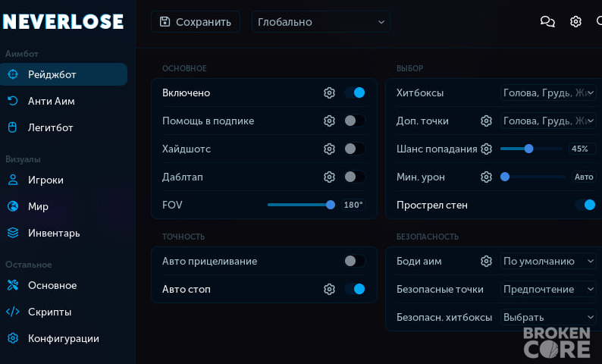
Task: Click the FOV label text
Action: point(172,205)
